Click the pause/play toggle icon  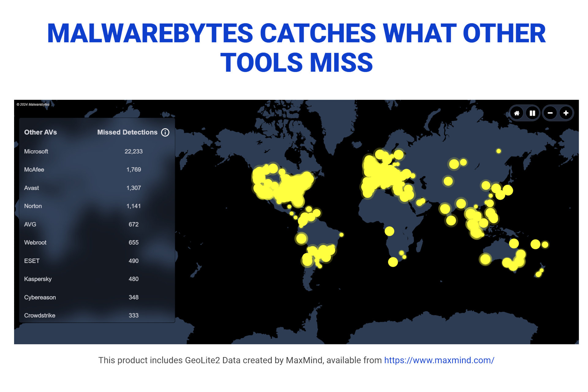[x=532, y=113]
